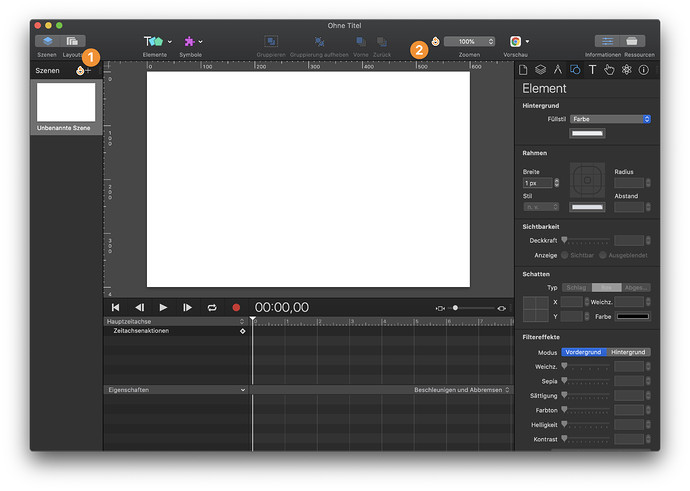690x491 pixels.
Task: Click the Symbole puzzle piece icon
Action: coord(190,41)
